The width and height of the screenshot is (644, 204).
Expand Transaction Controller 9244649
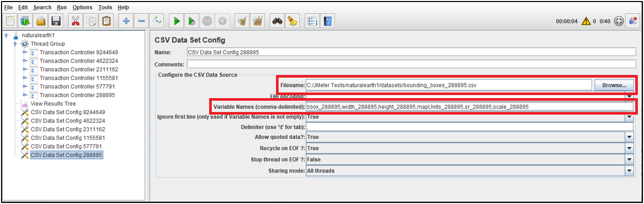click(24, 52)
